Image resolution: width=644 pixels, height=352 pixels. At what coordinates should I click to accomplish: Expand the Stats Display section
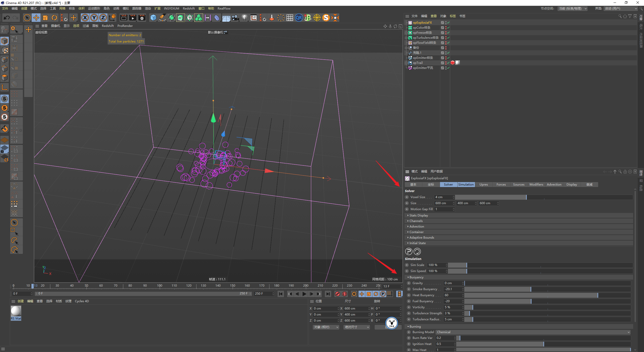click(x=419, y=215)
